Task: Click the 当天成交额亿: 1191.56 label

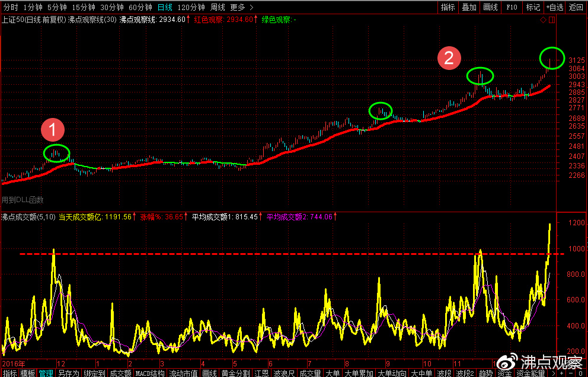Action: (x=95, y=217)
